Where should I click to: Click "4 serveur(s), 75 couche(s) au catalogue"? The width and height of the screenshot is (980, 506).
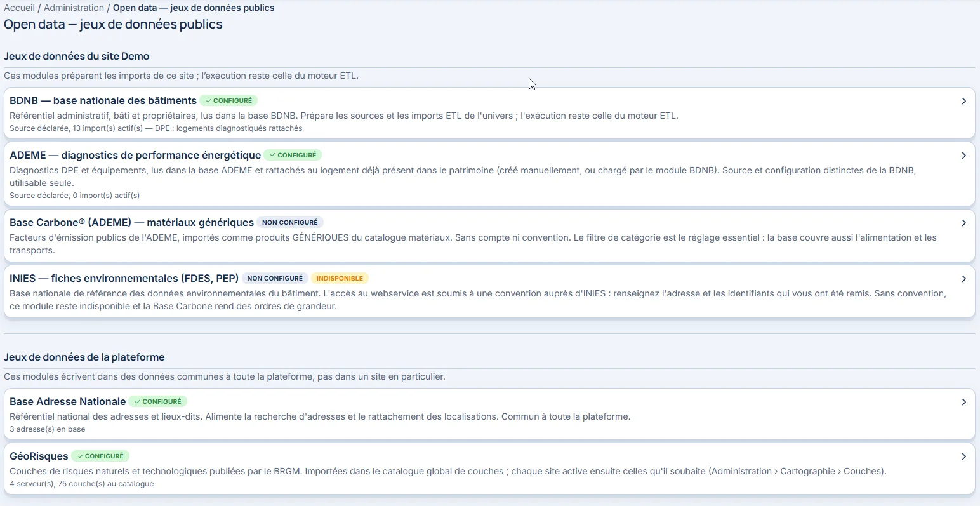[81, 484]
